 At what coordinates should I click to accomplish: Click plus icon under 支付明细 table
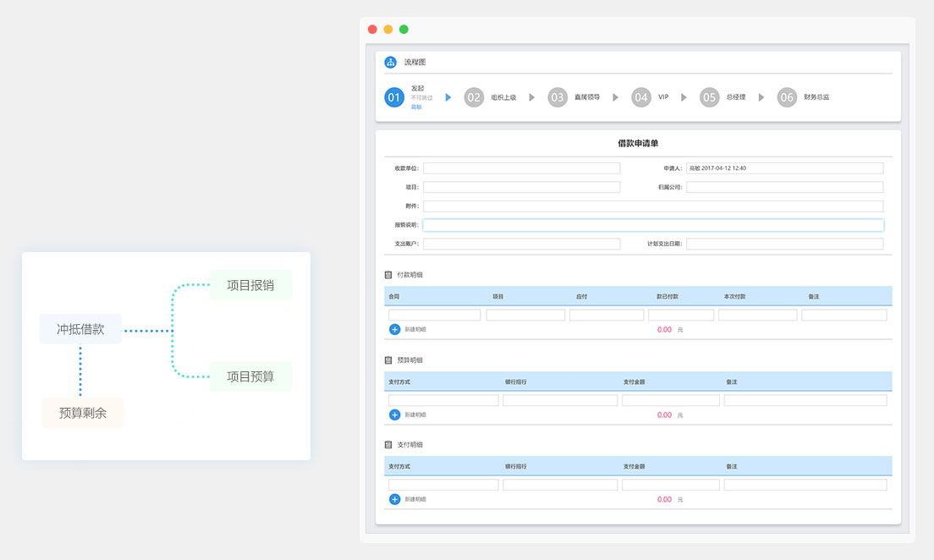(x=394, y=499)
